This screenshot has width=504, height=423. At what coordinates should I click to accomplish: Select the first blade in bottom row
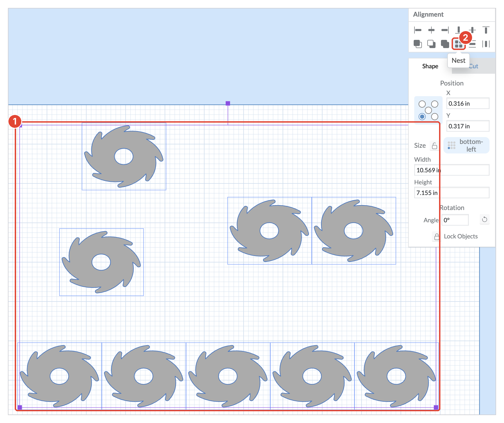pyautogui.click(x=59, y=376)
